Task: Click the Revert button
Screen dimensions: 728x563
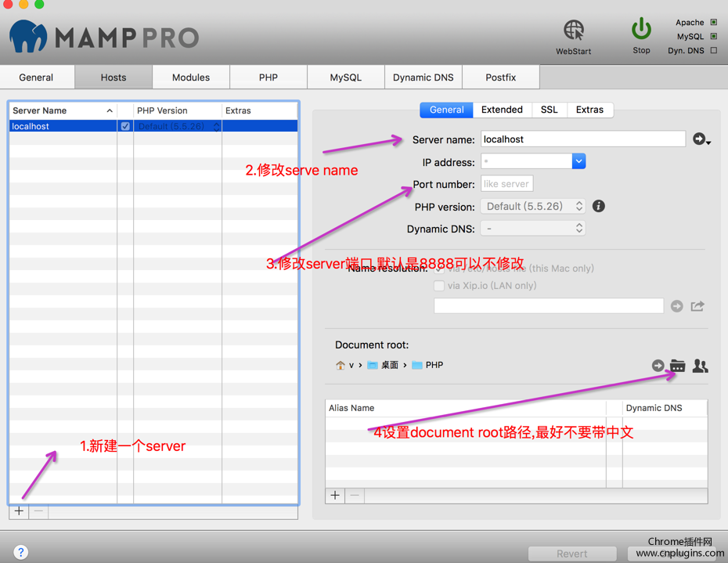Action: 572,554
